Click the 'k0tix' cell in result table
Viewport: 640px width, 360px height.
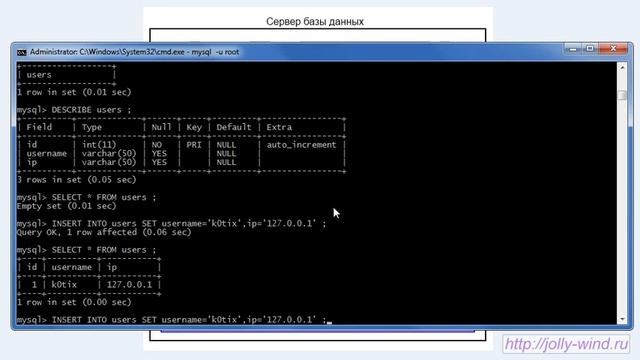pyautogui.click(x=64, y=285)
